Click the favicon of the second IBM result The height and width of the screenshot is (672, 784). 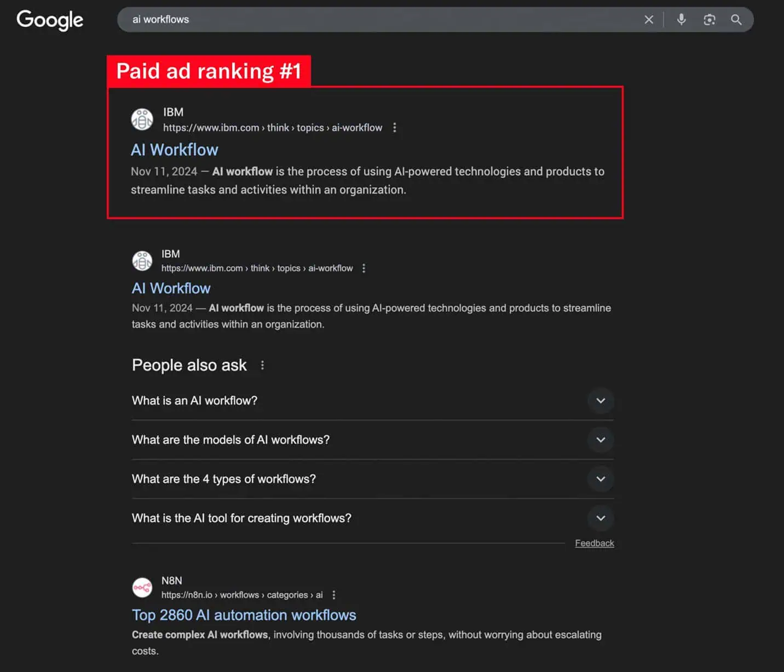pos(142,260)
